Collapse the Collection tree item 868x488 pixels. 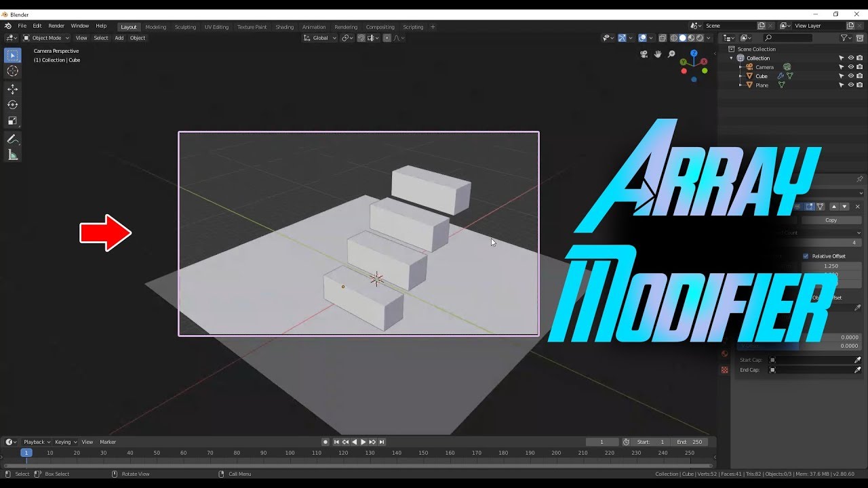[x=732, y=58]
